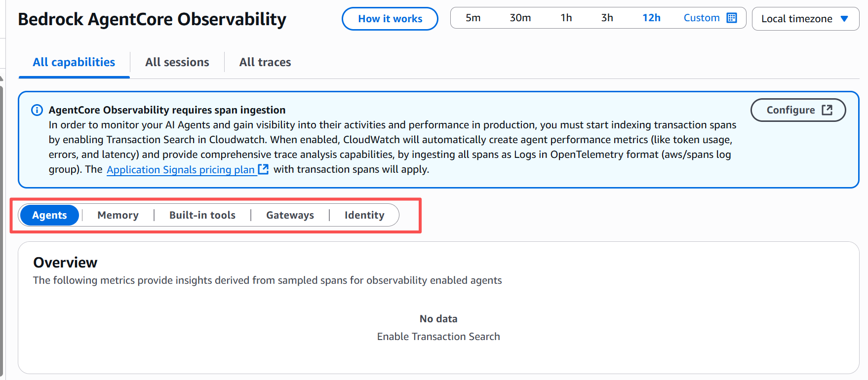Click the external link icon after pricing plan
This screenshot has width=868, height=380.
pyautogui.click(x=264, y=169)
